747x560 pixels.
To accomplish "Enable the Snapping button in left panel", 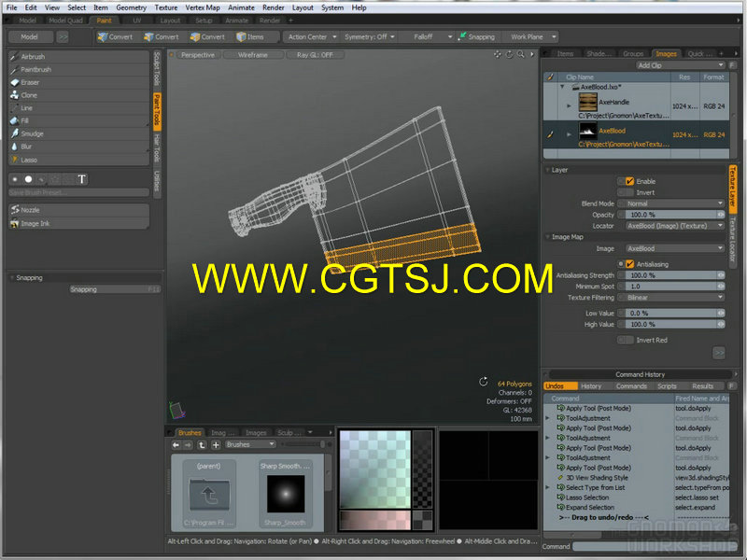I will coord(115,289).
